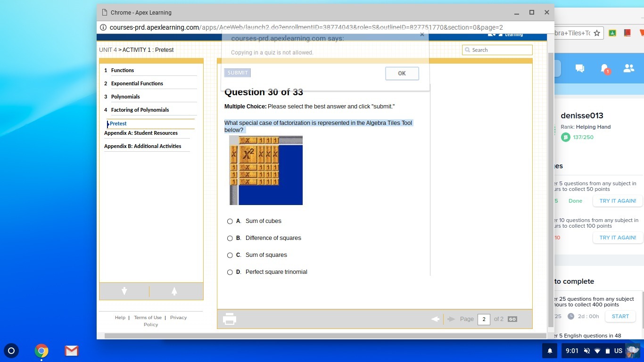644x362 pixels.
Task: Go to the next page with the right arrow
Action: tap(451, 319)
